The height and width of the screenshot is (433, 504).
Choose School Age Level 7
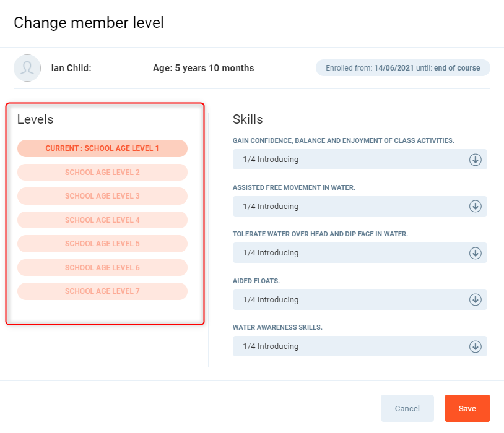[102, 291]
